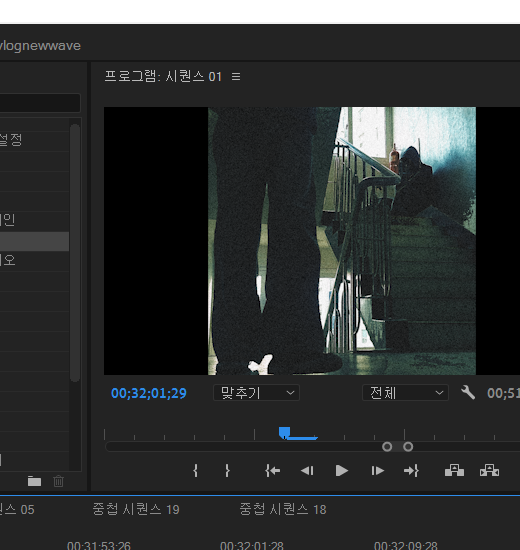The height and width of the screenshot is (550, 520).
Task: Click the Lift button
Action: pos(454,470)
